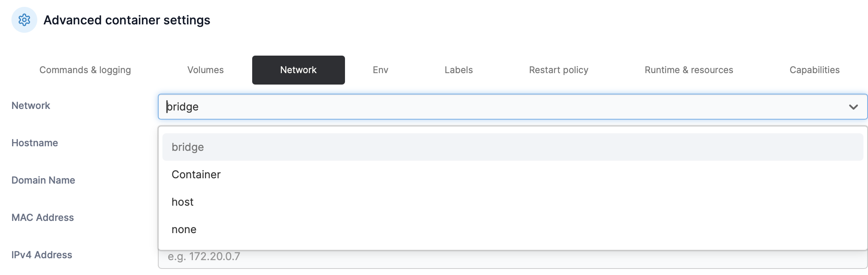868x275 pixels.
Task: Click the Domain Name field label
Action: [43, 180]
